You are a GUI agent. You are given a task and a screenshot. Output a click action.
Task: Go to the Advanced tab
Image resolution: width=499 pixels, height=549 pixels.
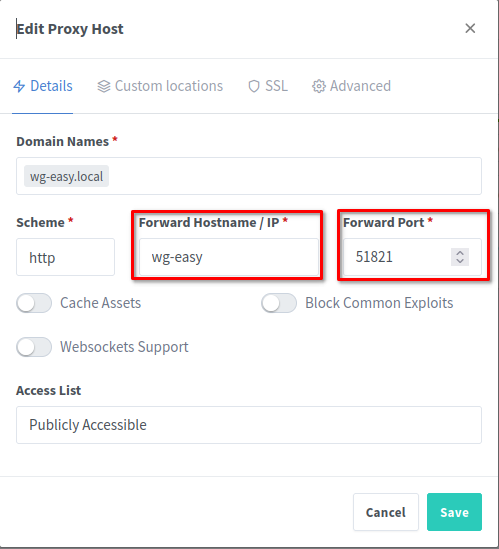pos(351,86)
